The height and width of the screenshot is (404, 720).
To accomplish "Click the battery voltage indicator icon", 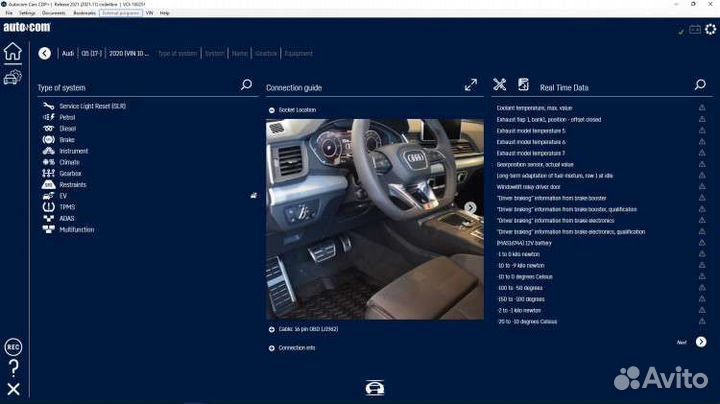I will pyautogui.click(x=695, y=29).
